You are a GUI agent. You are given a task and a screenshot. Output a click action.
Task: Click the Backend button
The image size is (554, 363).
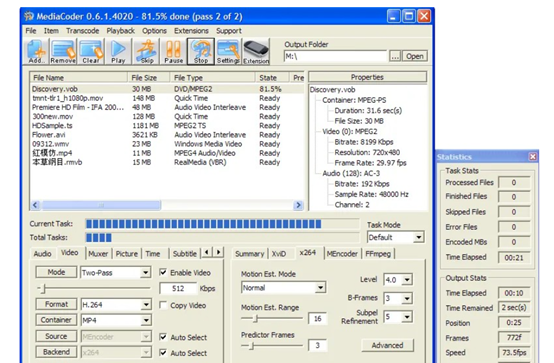coord(56,352)
